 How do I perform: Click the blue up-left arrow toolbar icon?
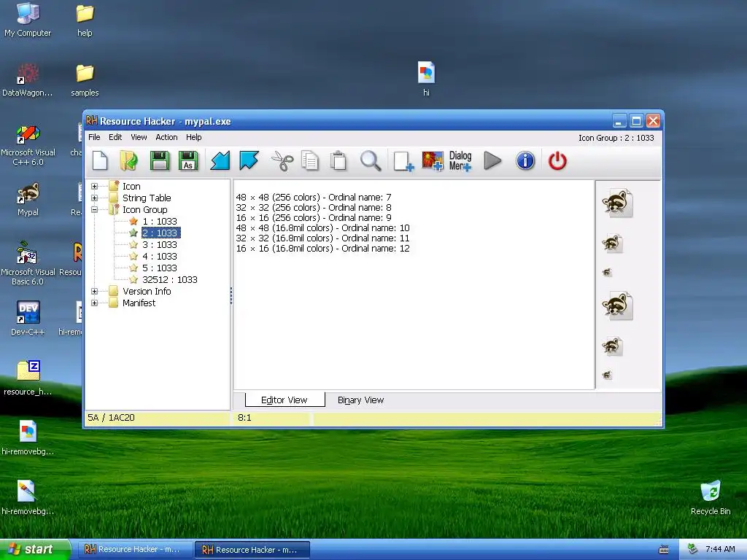pyautogui.click(x=249, y=160)
